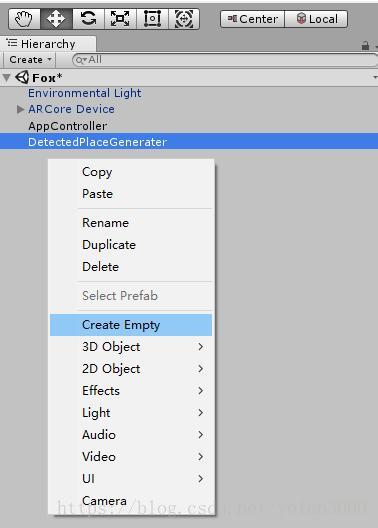Choose Duplicate from context menu
Screen dimensions: 378x528
click(131, 245)
